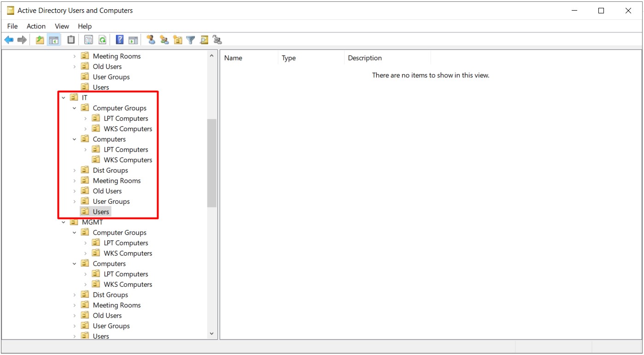Image resolution: width=644 pixels, height=355 pixels.
Task: Open the Action menu
Action: 36,26
